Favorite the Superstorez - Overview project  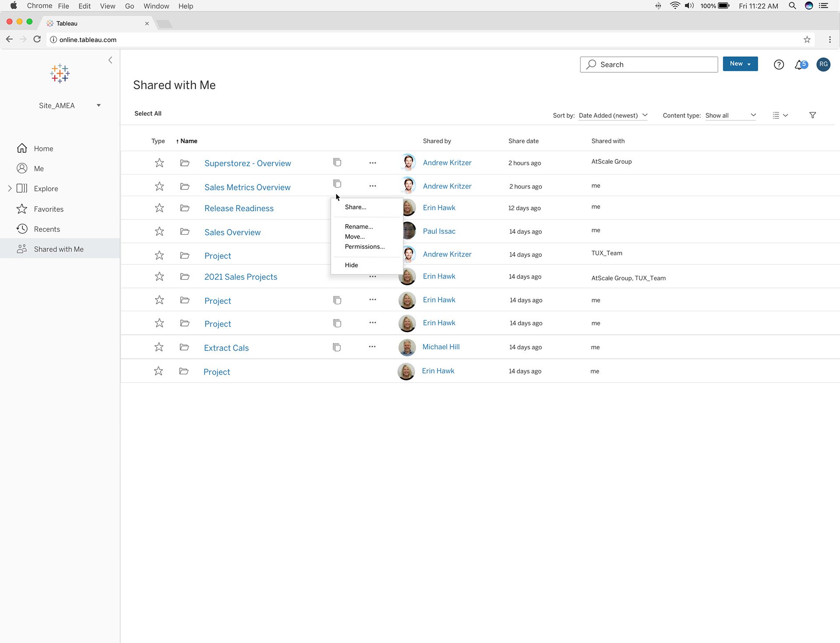[159, 163]
